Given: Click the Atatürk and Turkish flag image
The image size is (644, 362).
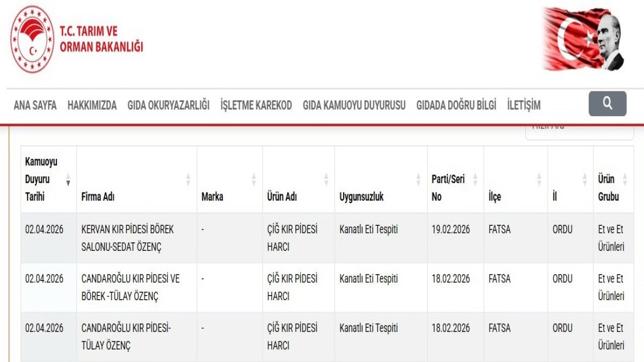Looking at the screenshot, I should [584, 39].
